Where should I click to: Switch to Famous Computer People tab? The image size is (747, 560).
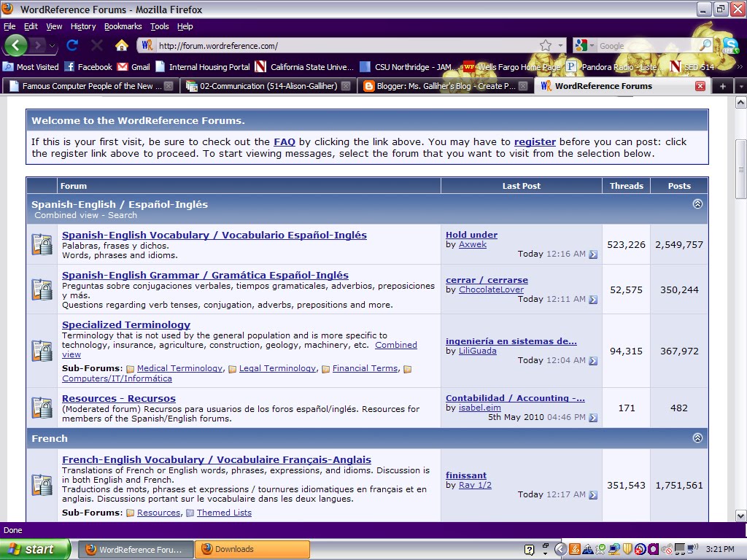[x=90, y=86]
